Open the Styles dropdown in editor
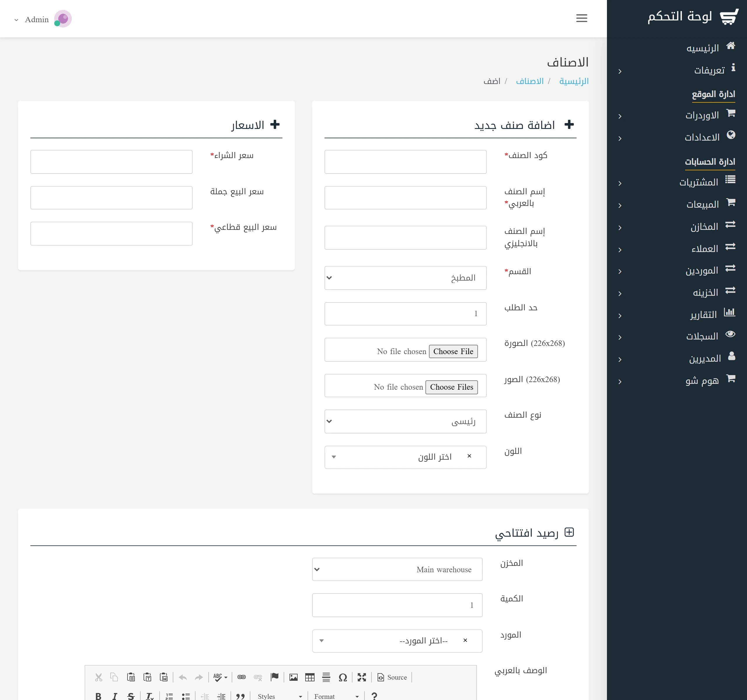The width and height of the screenshot is (747, 700). pyautogui.click(x=280, y=696)
